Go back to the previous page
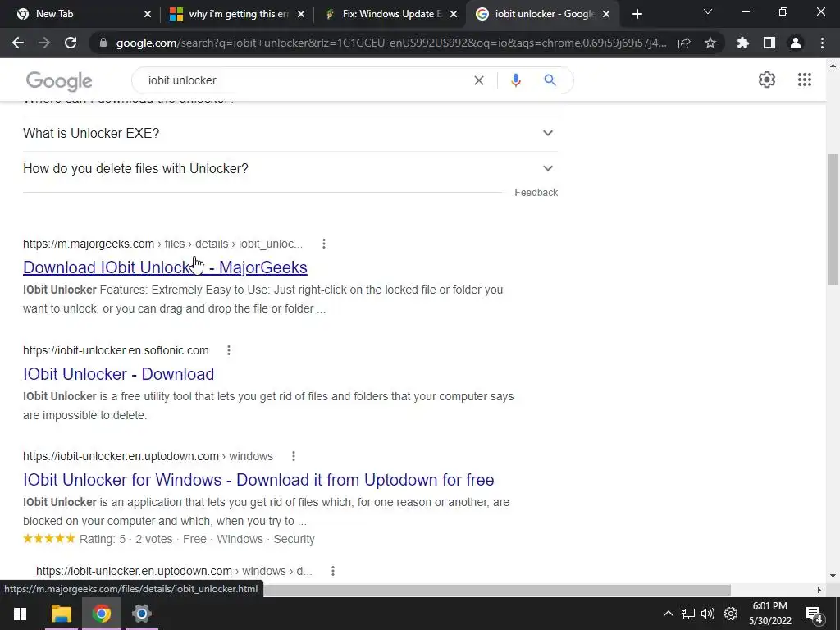 [x=18, y=43]
